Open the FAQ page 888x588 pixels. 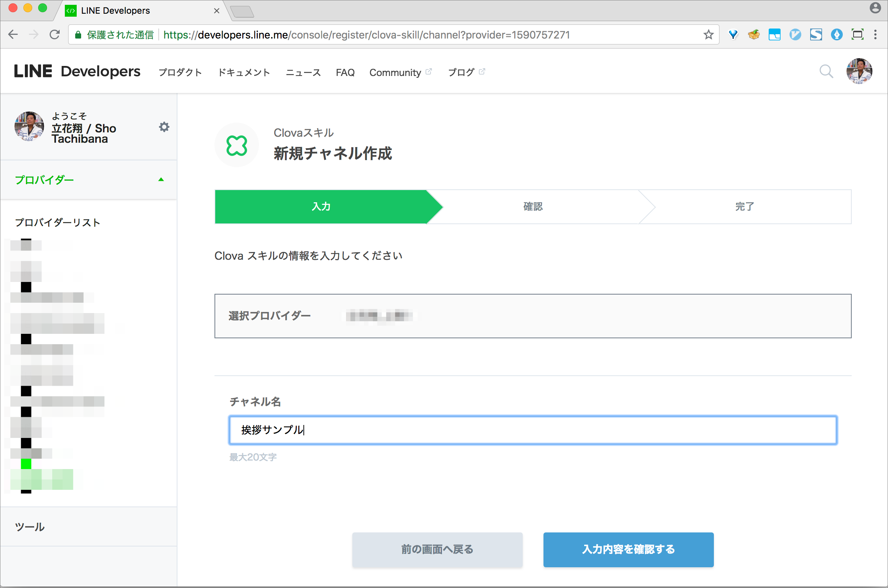345,72
